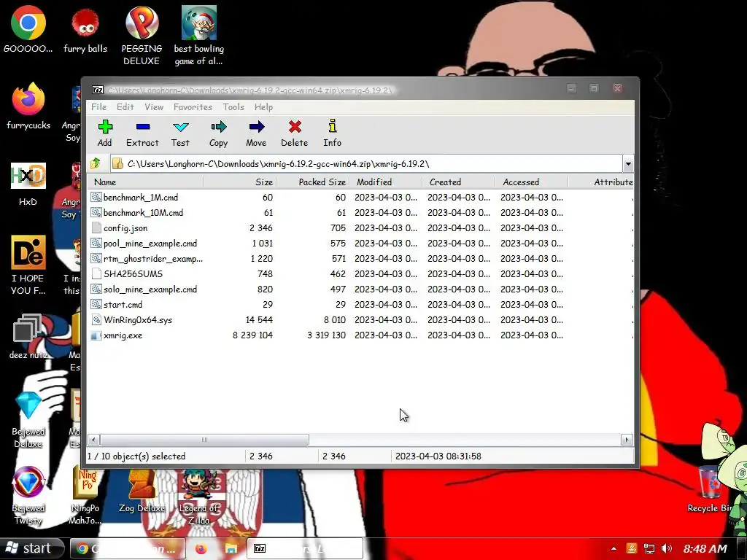Select benchmark_1M.cmd file
The image size is (747, 560).
pos(135,197)
